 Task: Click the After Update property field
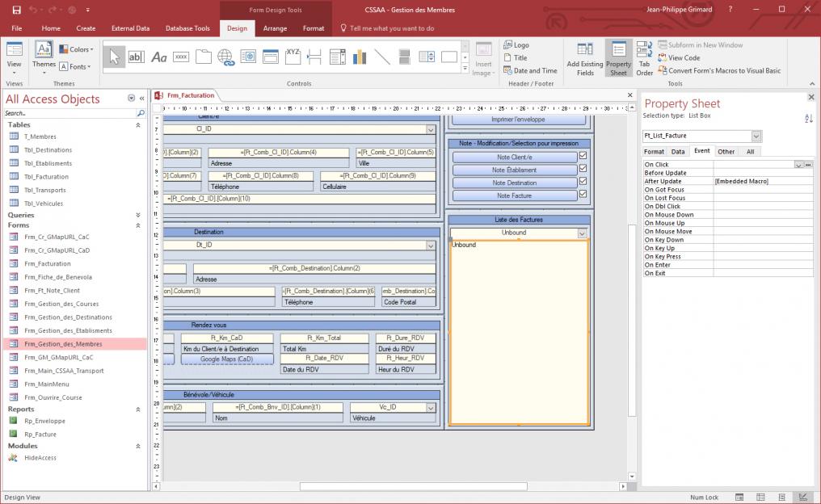(762, 181)
